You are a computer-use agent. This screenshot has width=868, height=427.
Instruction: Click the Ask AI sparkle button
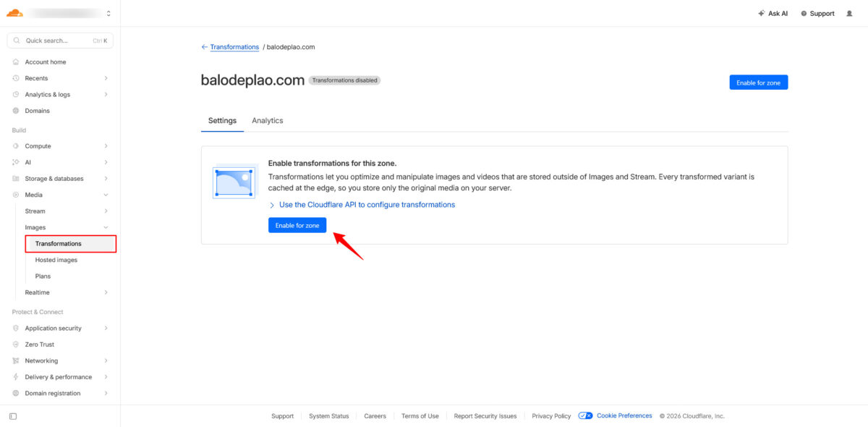[x=773, y=13]
